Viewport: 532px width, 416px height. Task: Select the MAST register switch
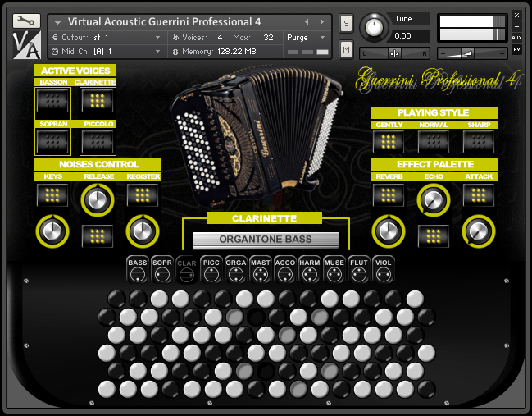coord(260,270)
